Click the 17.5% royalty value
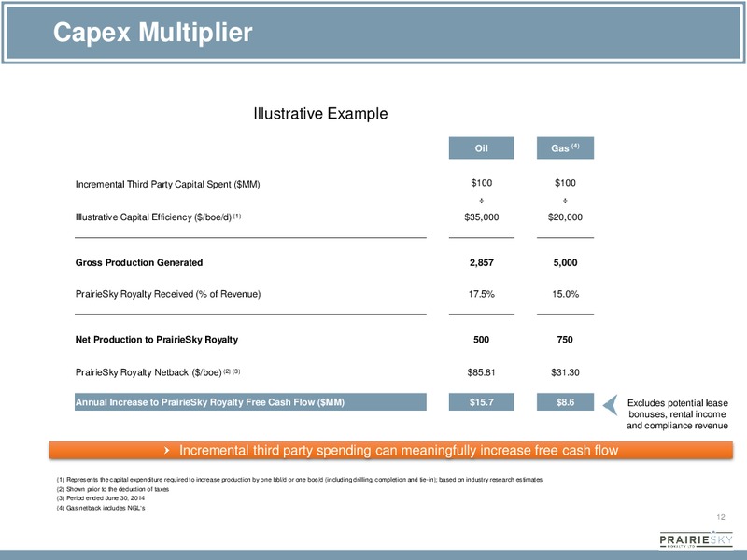This screenshot has width=747, height=560. point(481,294)
